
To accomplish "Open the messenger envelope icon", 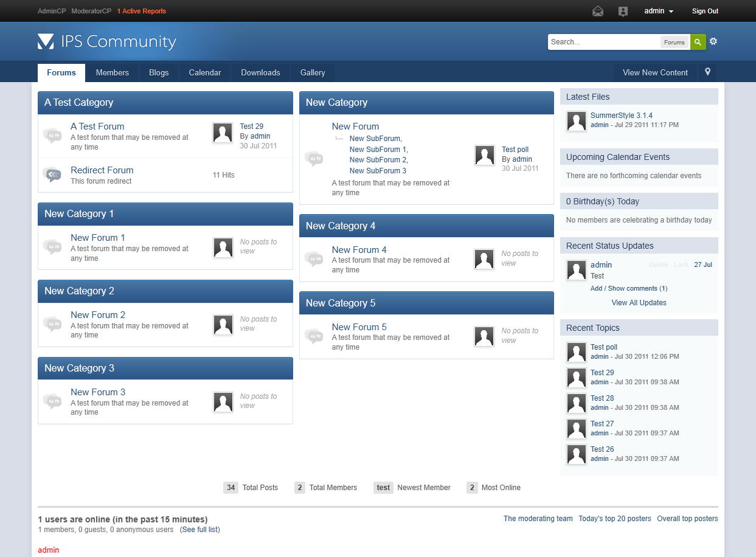I will pos(598,12).
